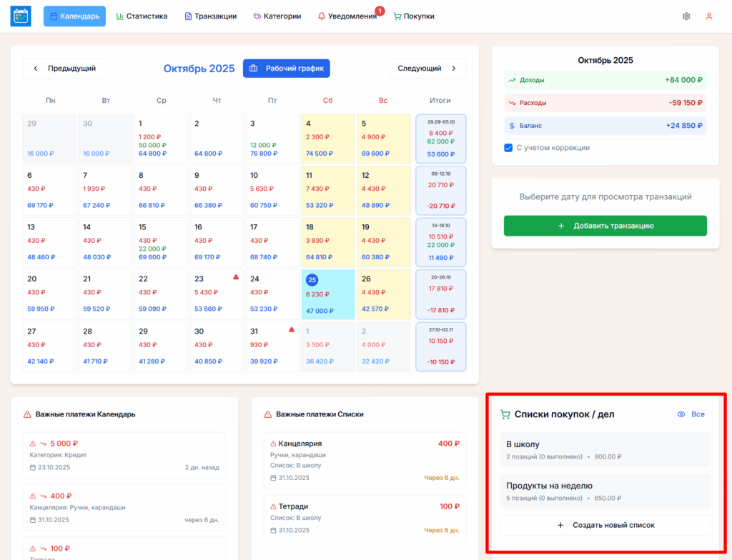Show all lists via the eye toggle Все
The width and height of the screenshot is (732, 560).
point(692,414)
